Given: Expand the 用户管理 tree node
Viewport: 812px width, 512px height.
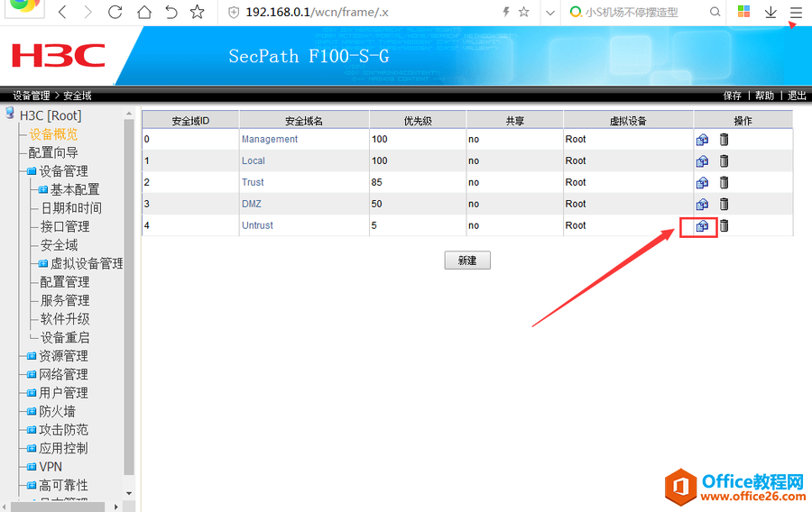Looking at the screenshot, I should tap(32, 393).
